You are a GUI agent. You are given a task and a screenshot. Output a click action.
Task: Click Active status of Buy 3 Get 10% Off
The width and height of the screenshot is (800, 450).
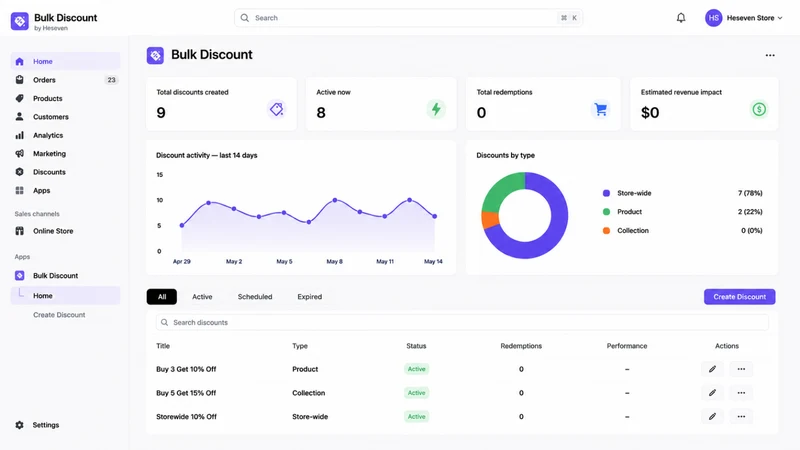pos(416,369)
